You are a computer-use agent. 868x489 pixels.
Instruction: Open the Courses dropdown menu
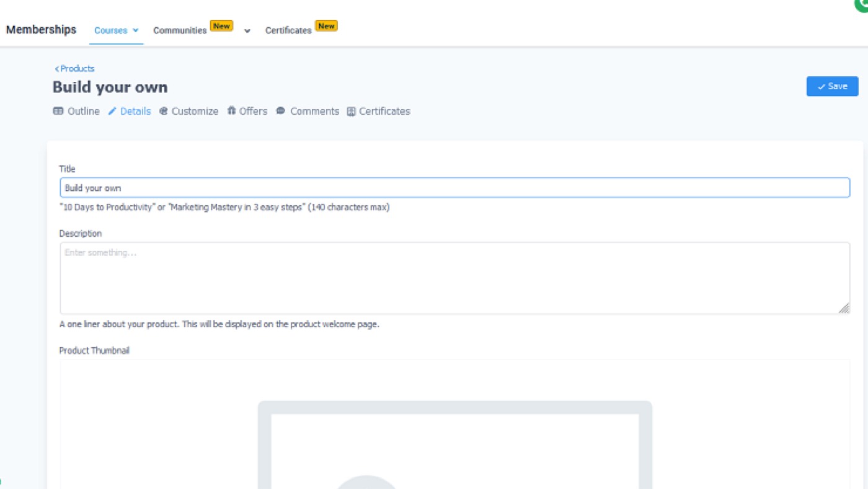(117, 30)
